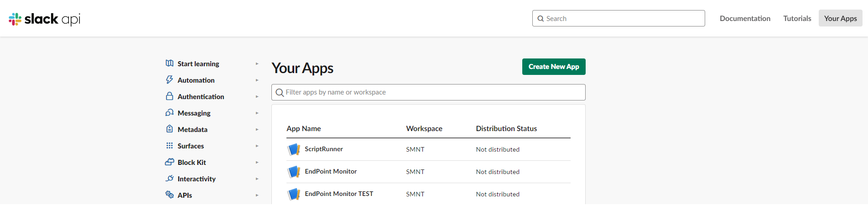Click the Start learning book icon
Image resolution: width=868 pixels, height=206 pixels.
click(x=170, y=63)
